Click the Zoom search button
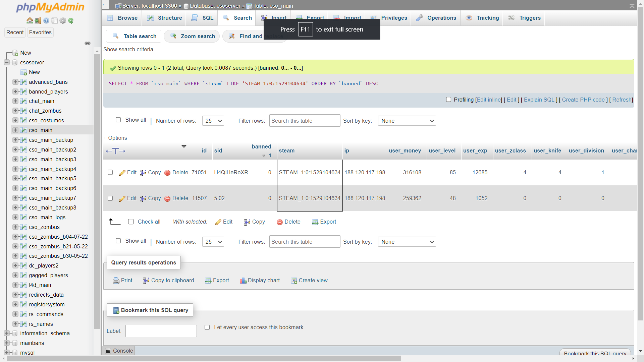 coord(192,36)
